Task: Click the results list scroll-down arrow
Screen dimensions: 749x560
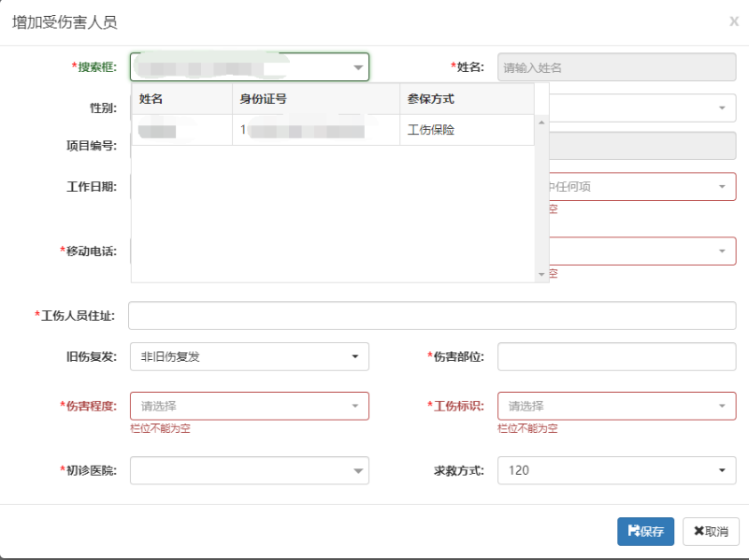Action: click(540, 274)
